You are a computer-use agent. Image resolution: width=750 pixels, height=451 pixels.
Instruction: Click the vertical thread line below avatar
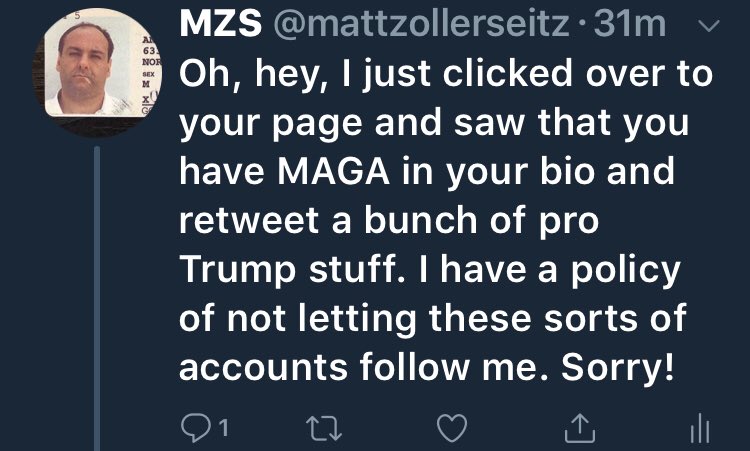click(x=95, y=300)
